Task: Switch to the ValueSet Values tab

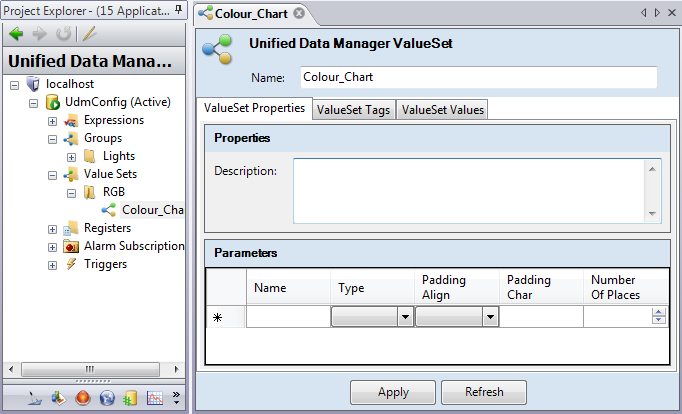Action: (443, 110)
